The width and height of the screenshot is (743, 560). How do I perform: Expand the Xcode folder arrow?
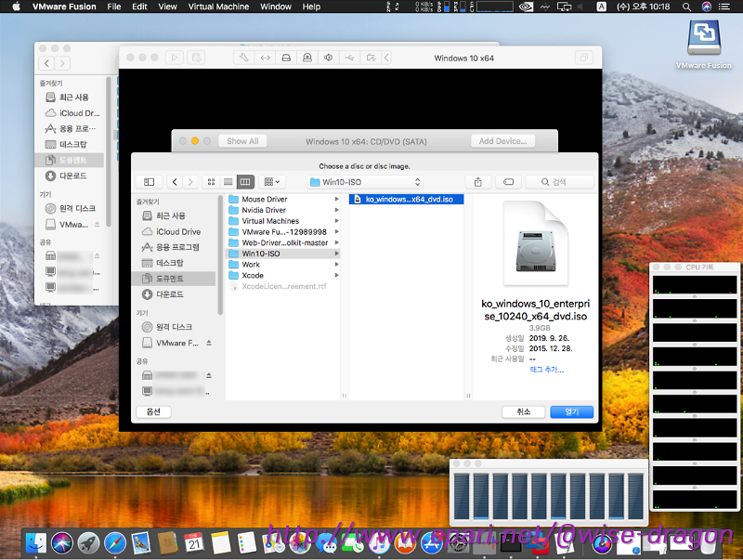click(x=336, y=275)
